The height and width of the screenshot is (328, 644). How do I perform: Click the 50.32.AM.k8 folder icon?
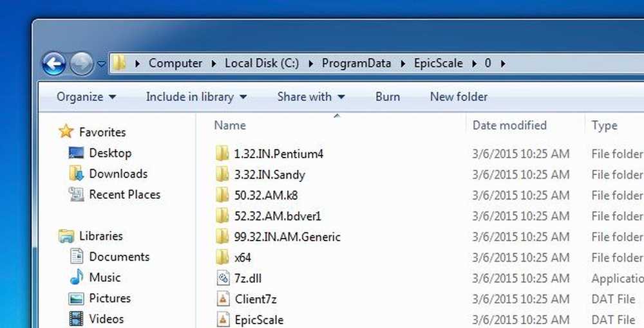tap(222, 195)
